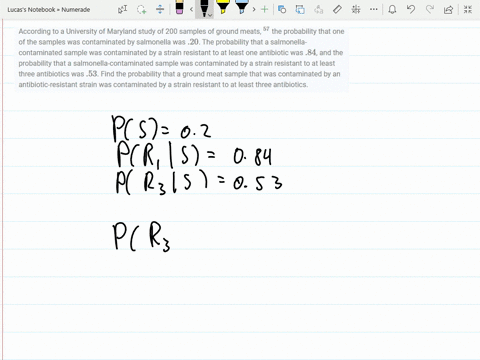Open the math assistant tool

[x=356, y=9]
